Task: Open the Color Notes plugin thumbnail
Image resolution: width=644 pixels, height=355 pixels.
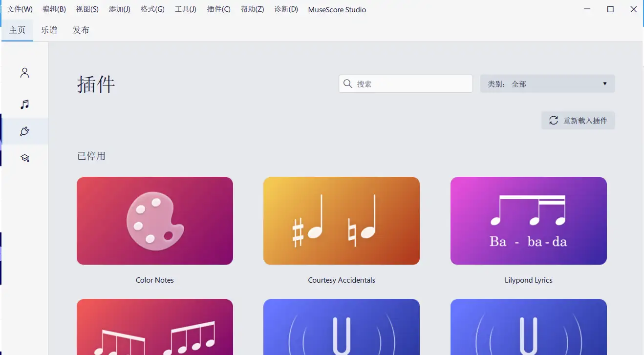Action: pyautogui.click(x=154, y=221)
